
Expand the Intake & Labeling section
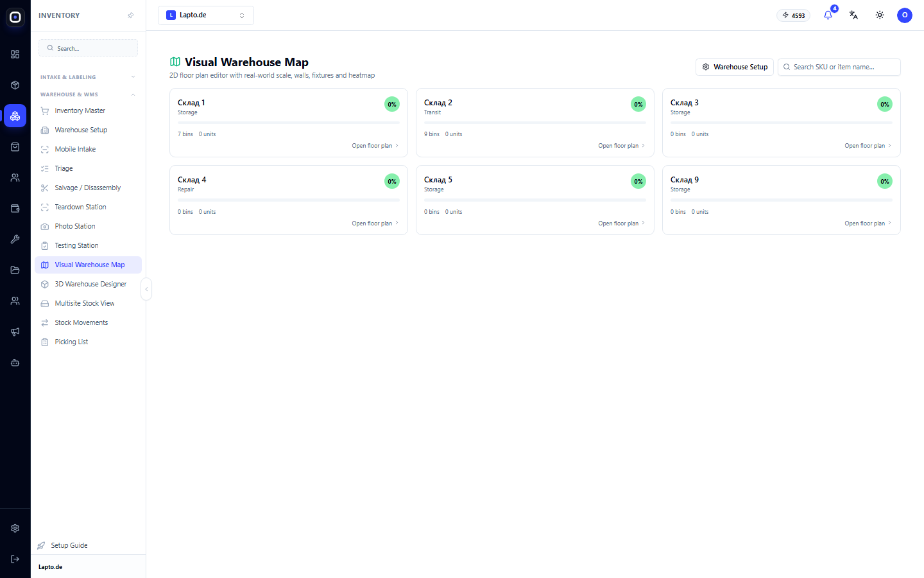88,77
